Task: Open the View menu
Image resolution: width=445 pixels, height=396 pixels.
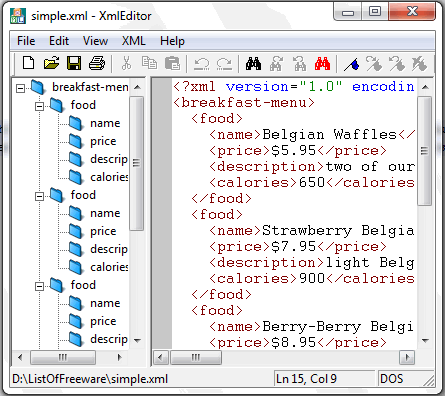Action: 95,41
